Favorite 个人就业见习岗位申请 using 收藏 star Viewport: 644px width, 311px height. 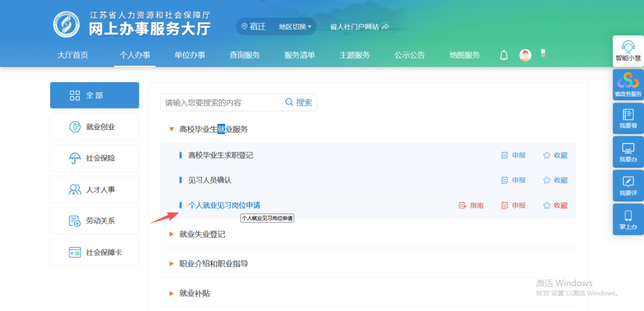click(x=555, y=205)
